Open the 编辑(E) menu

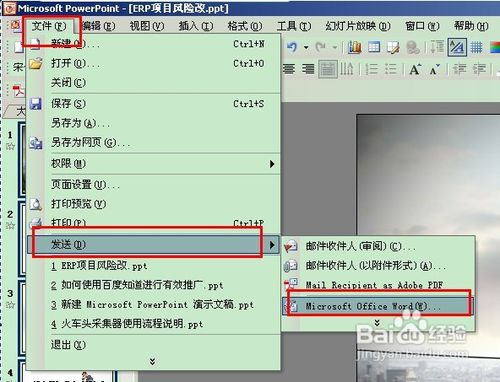(x=98, y=26)
